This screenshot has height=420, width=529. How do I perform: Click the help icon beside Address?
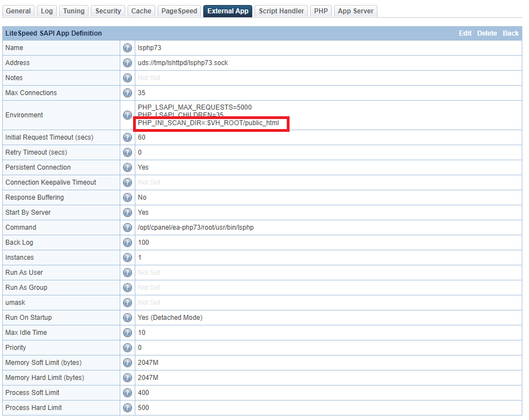[127, 63]
